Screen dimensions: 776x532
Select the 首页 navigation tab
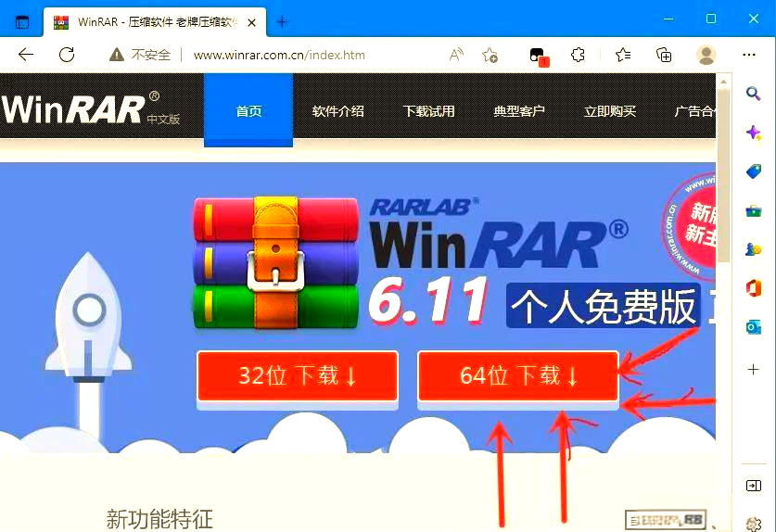tap(248, 110)
